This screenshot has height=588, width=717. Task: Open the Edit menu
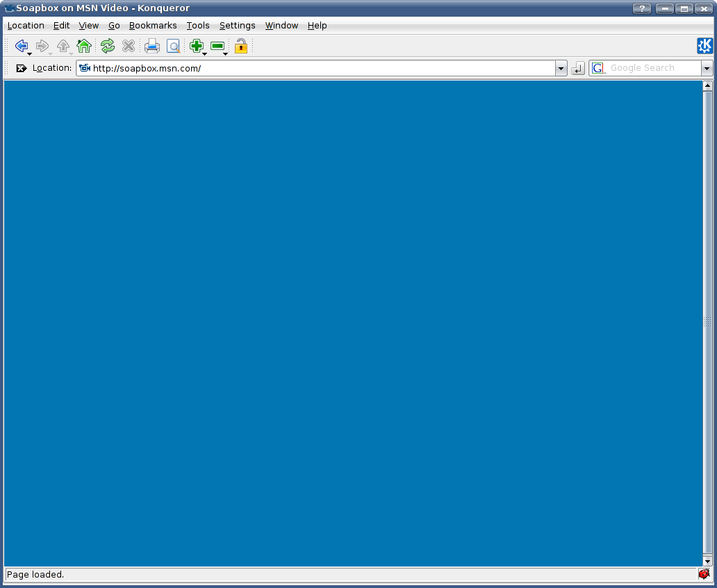[x=61, y=26]
